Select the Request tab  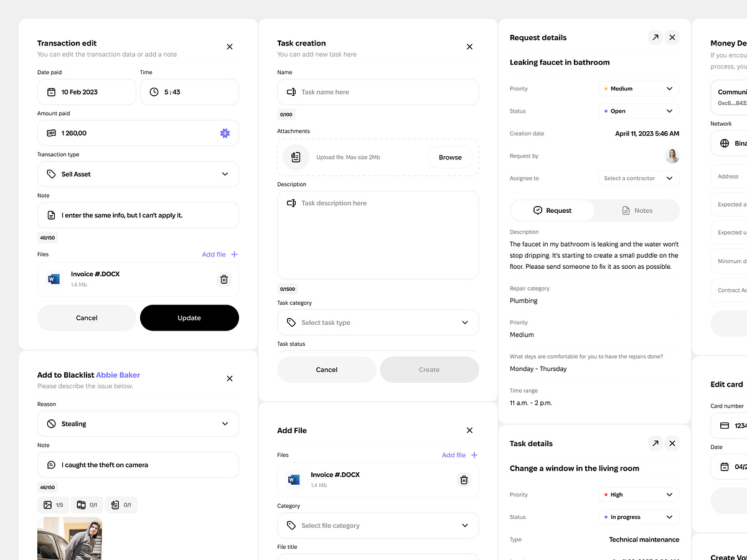552,210
